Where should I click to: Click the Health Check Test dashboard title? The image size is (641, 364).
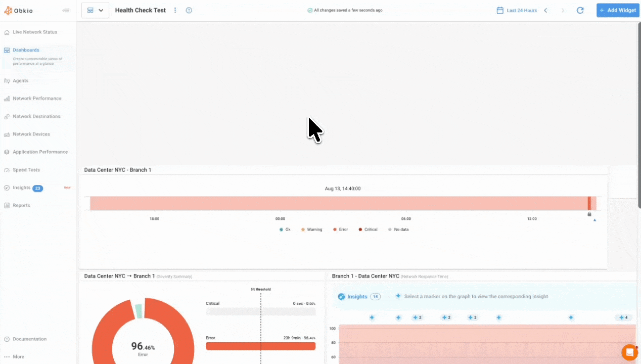[x=141, y=10]
